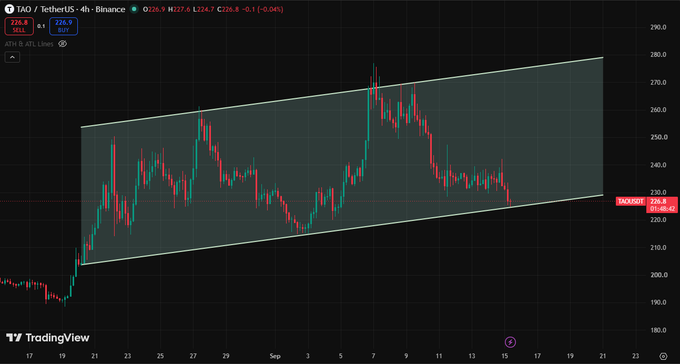Click the H227.6 high value
Screen dimensions: 680x364
[x=179, y=9]
